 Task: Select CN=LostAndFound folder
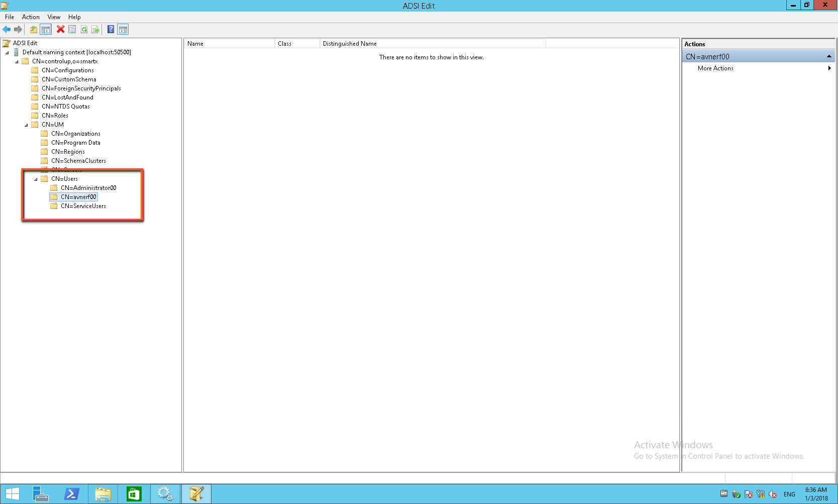[67, 97]
